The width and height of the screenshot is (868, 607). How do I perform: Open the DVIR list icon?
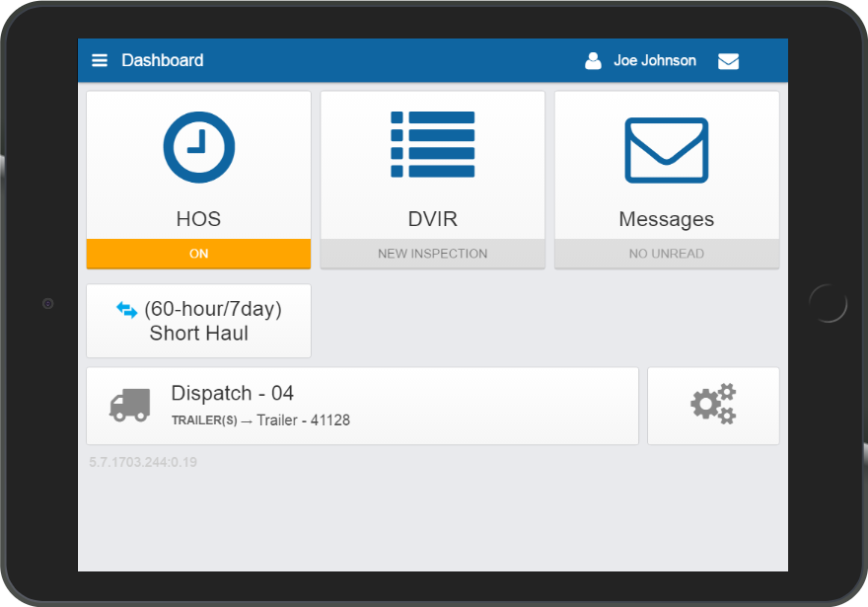(x=432, y=144)
